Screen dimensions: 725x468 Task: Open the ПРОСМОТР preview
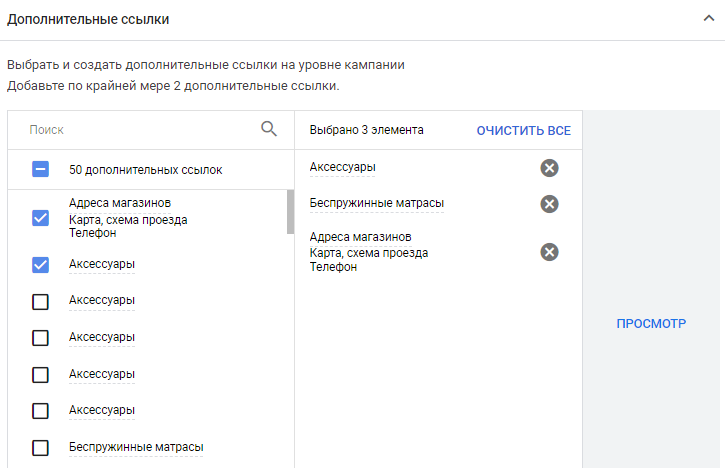pos(651,324)
